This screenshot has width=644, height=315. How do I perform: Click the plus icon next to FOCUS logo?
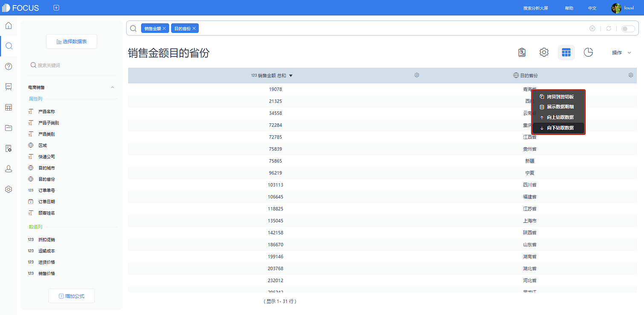click(x=56, y=8)
